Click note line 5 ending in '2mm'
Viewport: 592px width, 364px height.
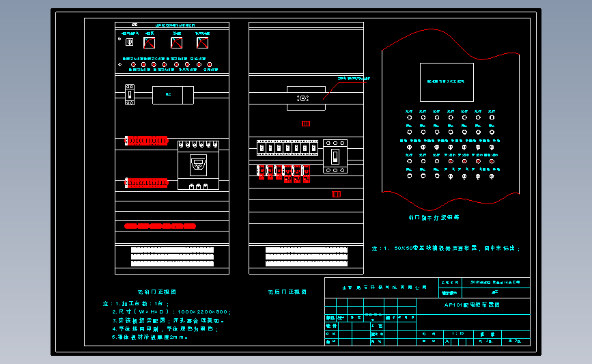coord(150,337)
